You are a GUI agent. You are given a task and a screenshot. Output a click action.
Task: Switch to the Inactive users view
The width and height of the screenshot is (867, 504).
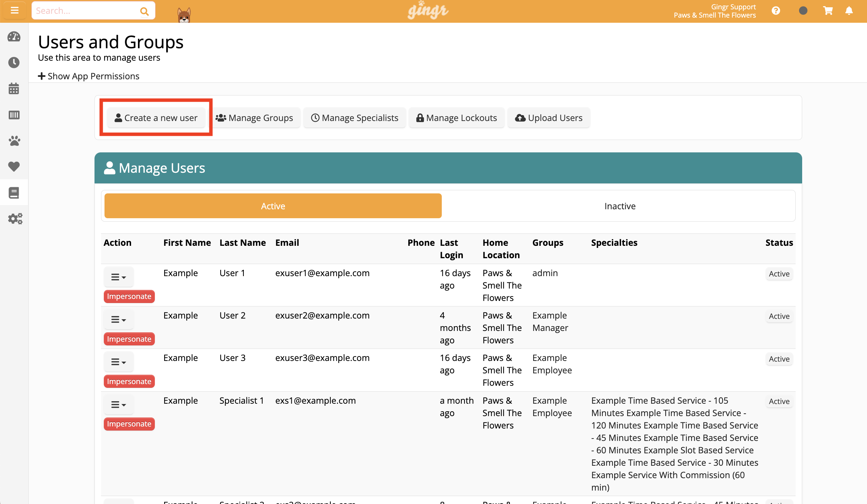tap(620, 206)
